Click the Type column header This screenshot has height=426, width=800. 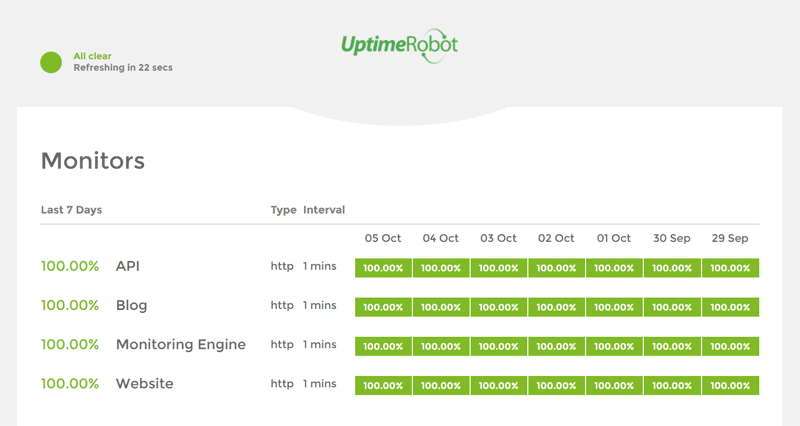point(283,210)
